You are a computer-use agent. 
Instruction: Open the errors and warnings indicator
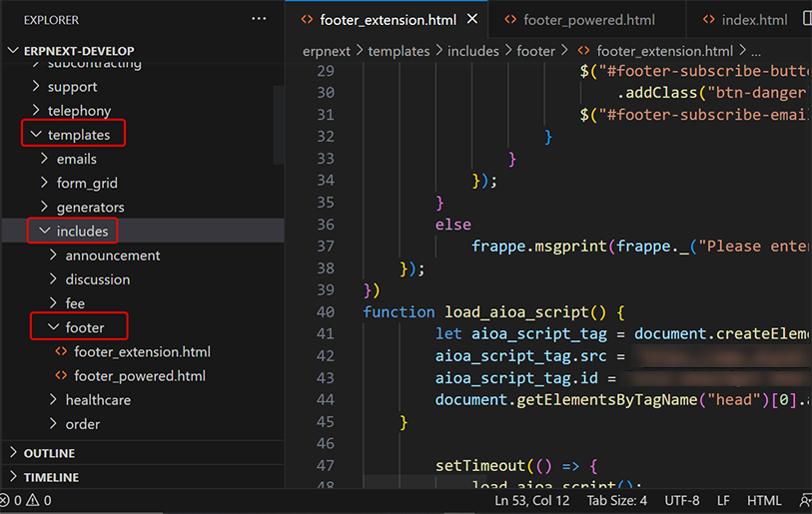(x=26, y=500)
